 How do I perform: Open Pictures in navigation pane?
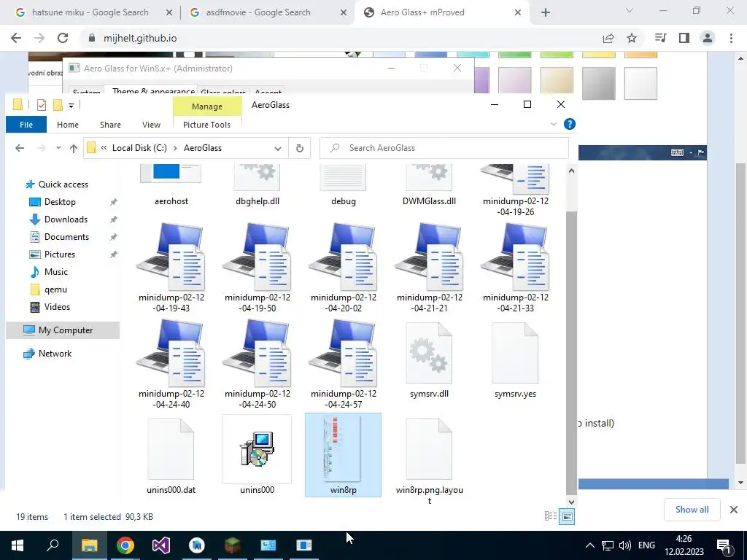pos(60,254)
